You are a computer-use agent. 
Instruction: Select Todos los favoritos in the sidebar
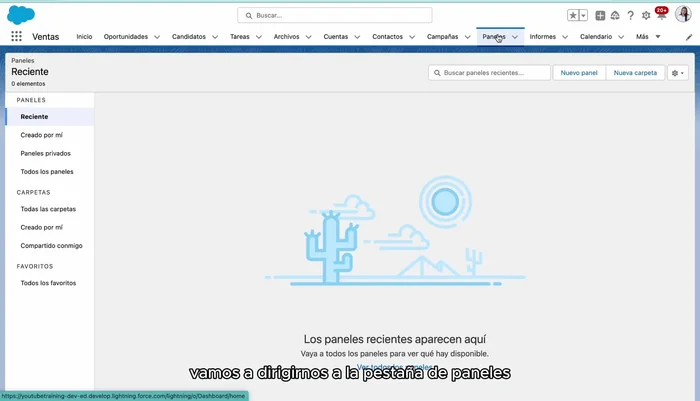(x=50, y=283)
